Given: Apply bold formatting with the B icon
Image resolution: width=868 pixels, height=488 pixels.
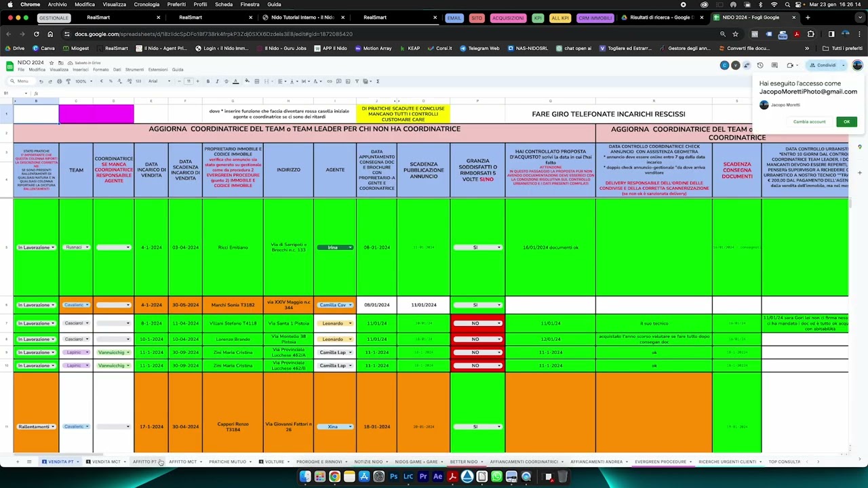Looking at the screenshot, I should [208, 81].
